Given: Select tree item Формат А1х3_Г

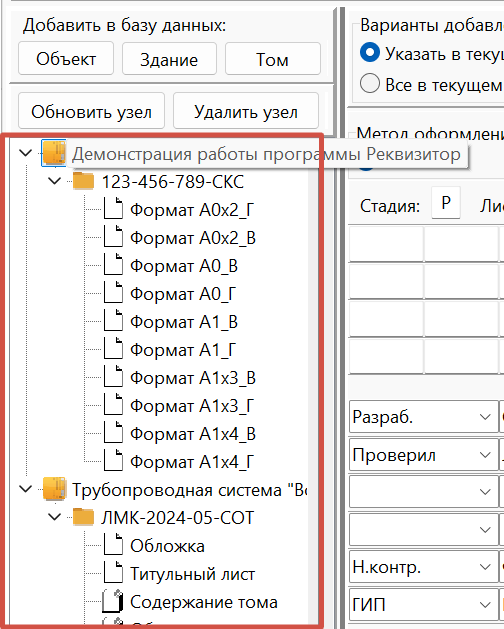Looking at the screenshot, I should 192,406.
